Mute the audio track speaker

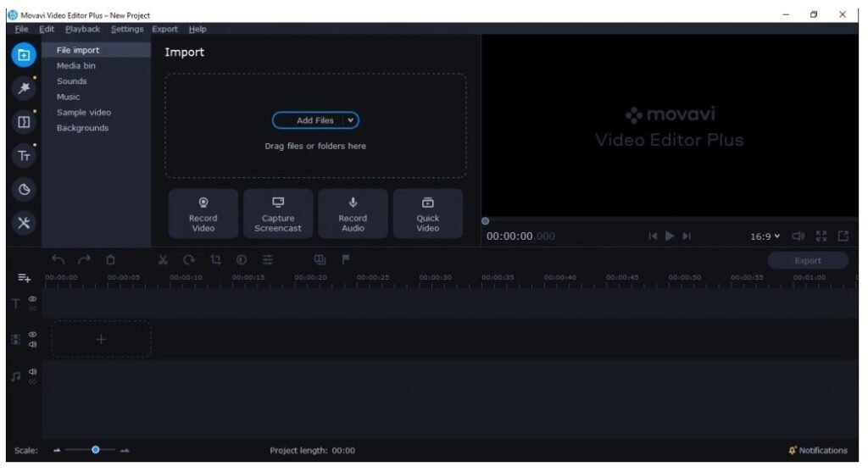tap(33, 372)
